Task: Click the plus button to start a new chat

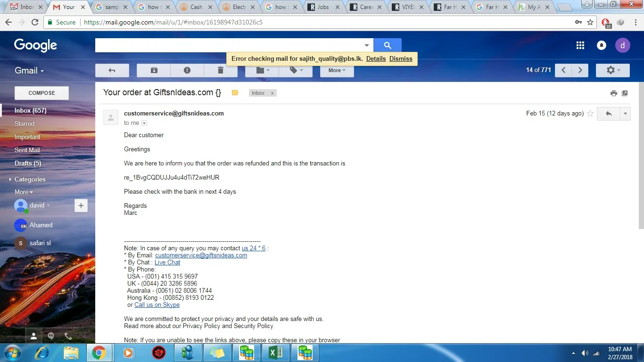Action: click(x=81, y=206)
